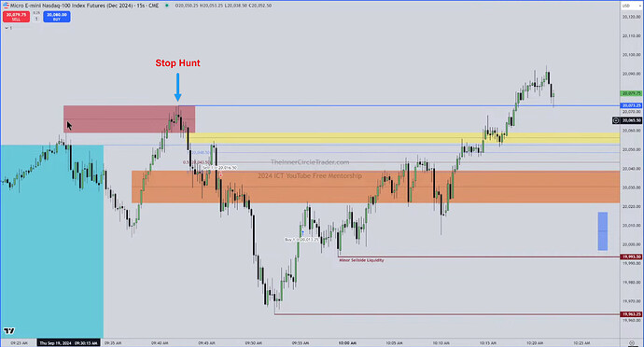Screen dimensions: 644x347
Task: Click the black 20,065.50 crosshair price label
Action: 631,120
